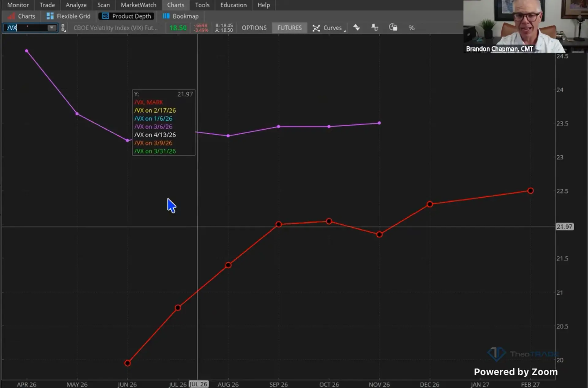Click the purple SEP 26 data point

(x=279, y=127)
